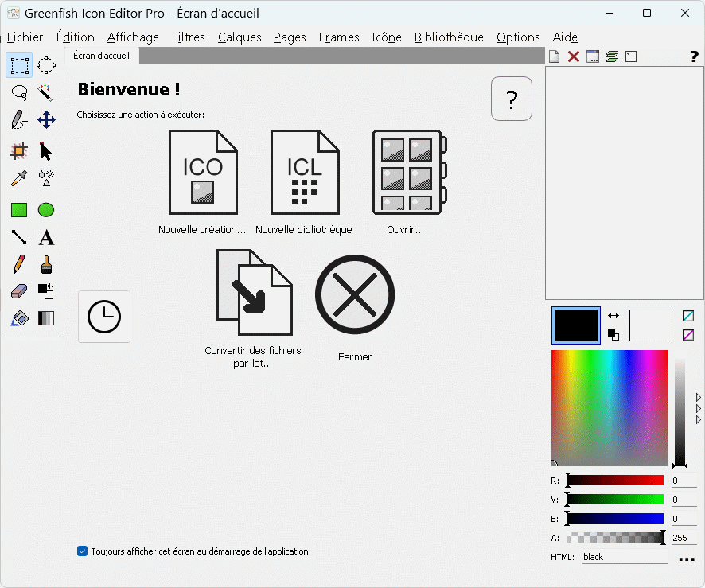Choose the Text tool
This screenshot has width=705, height=588.
(x=46, y=237)
